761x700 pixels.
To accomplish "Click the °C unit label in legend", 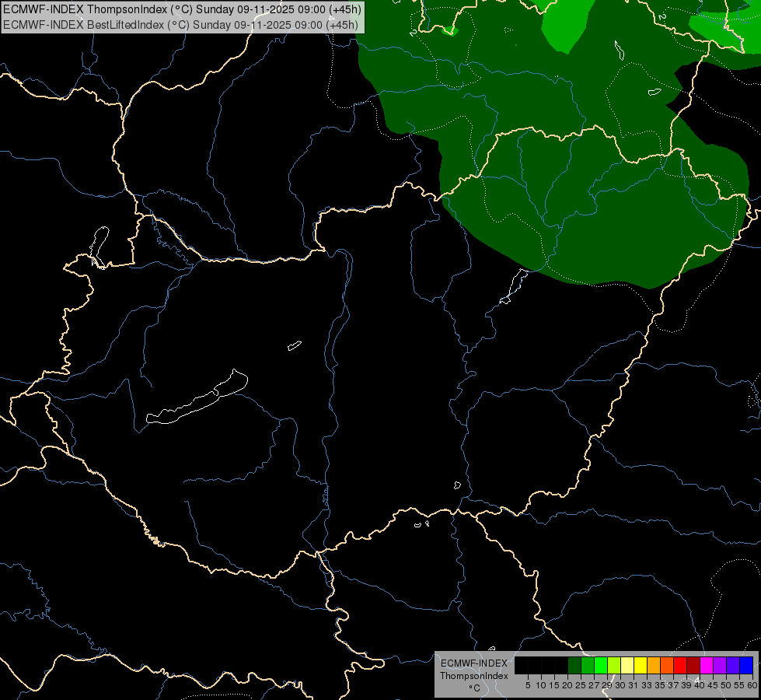I will [475, 688].
